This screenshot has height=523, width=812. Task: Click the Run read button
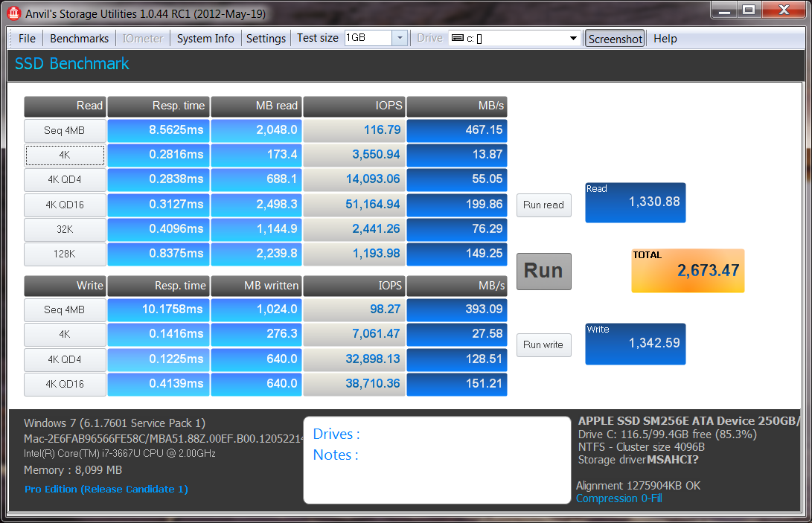(543, 205)
